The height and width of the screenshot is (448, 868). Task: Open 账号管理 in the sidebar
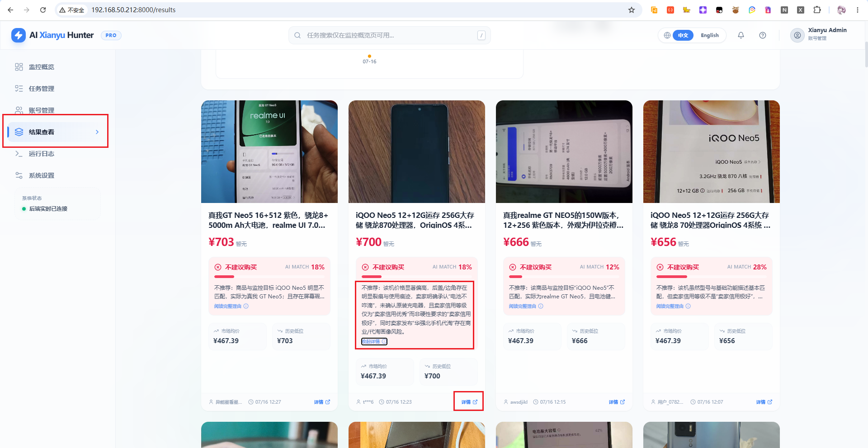(x=57, y=110)
